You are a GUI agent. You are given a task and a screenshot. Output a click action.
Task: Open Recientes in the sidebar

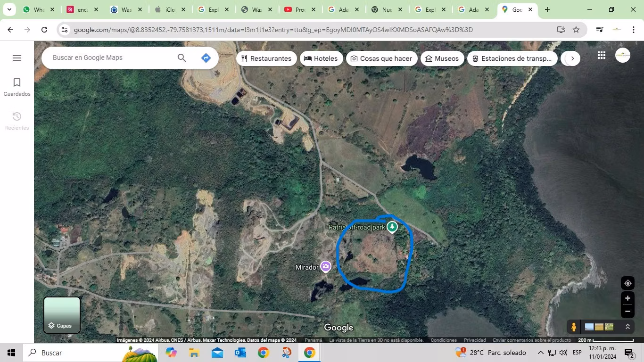tap(17, 121)
